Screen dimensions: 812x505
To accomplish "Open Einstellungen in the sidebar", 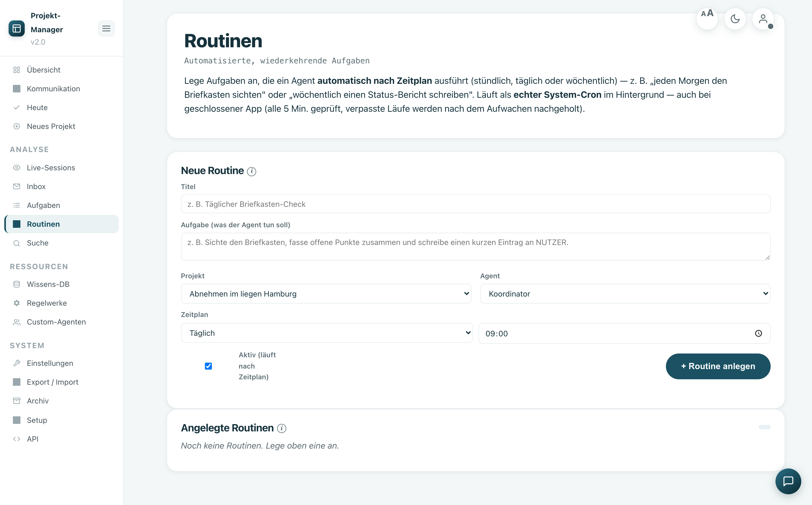I will tap(61, 363).
